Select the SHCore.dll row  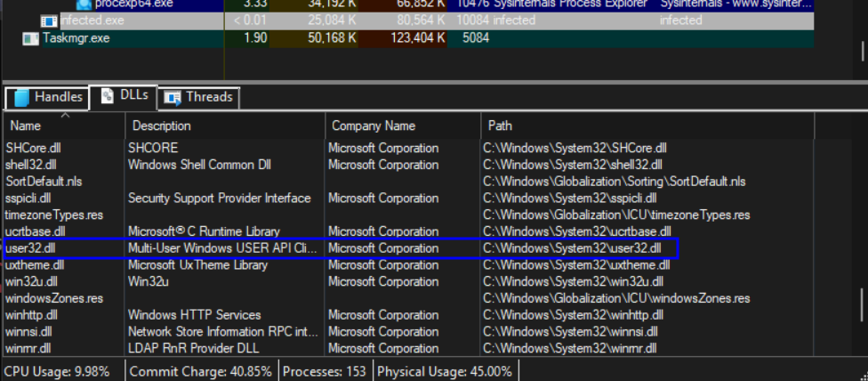tap(408, 149)
